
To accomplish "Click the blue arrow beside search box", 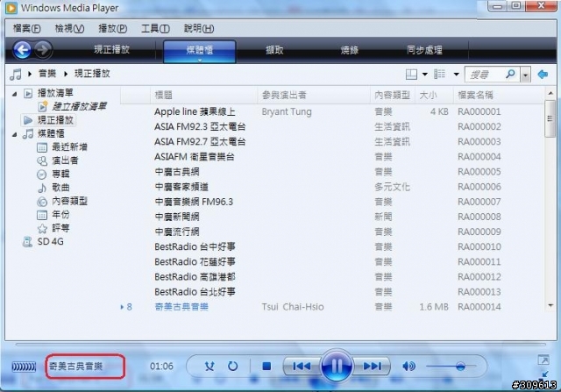I will 543,75.
